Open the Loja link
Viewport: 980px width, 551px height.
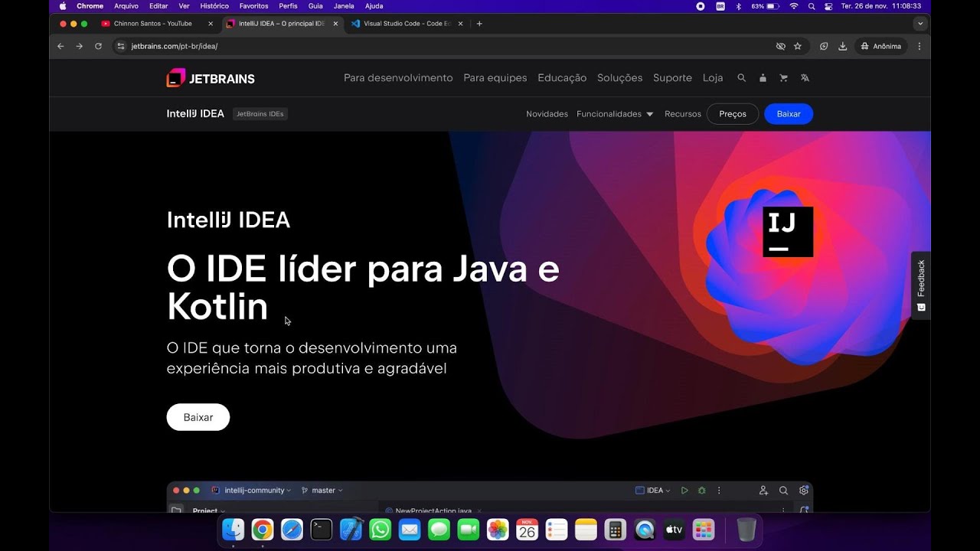point(713,78)
